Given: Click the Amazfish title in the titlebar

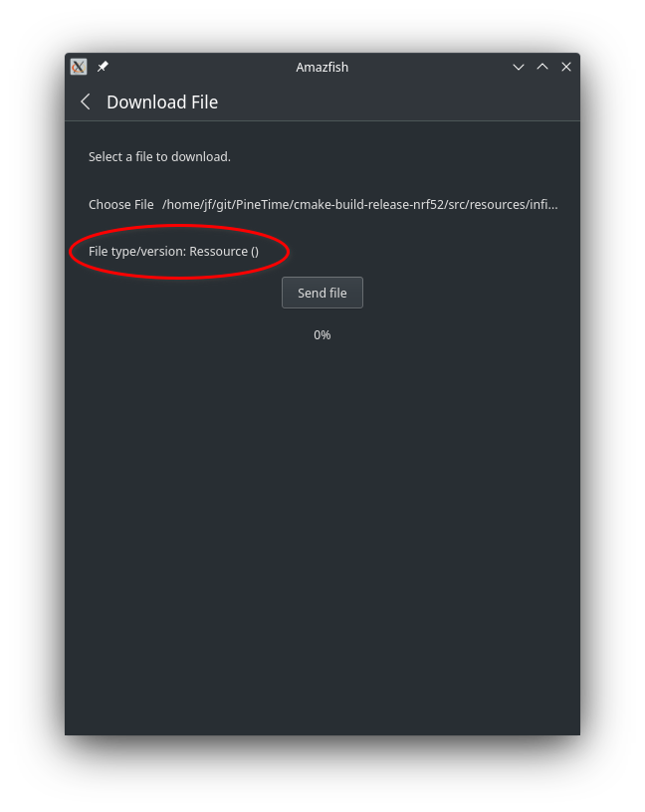Looking at the screenshot, I should pyautogui.click(x=322, y=67).
